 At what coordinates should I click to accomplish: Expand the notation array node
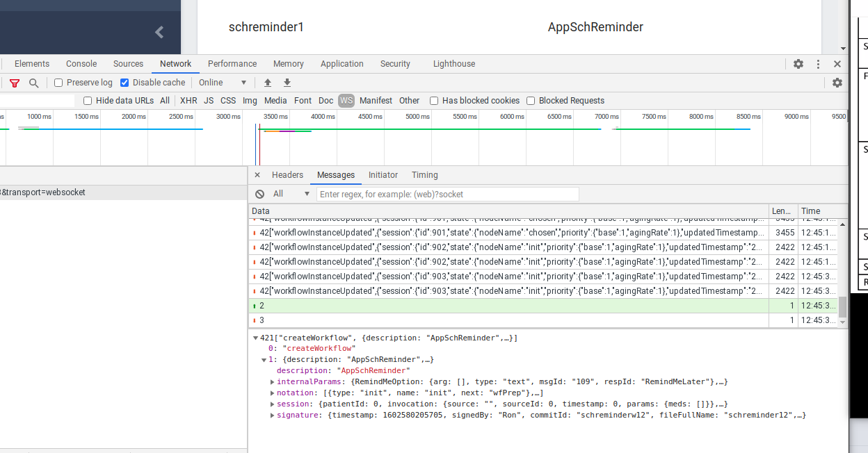click(x=272, y=393)
